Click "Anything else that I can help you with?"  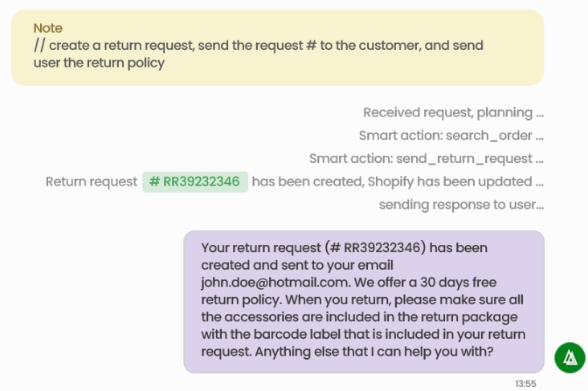pyautogui.click(x=373, y=351)
